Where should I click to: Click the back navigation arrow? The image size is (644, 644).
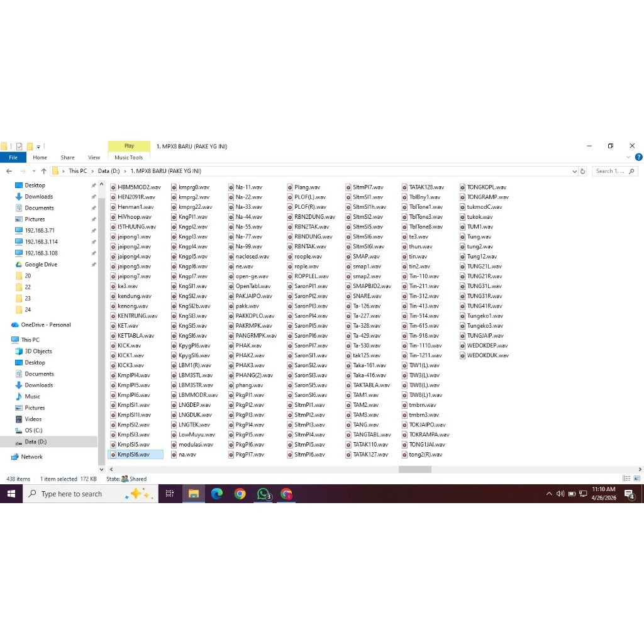click(9, 171)
